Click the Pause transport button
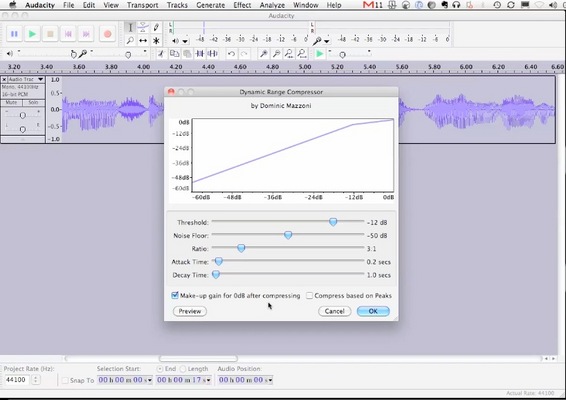This screenshot has width=566, height=400. click(x=14, y=34)
